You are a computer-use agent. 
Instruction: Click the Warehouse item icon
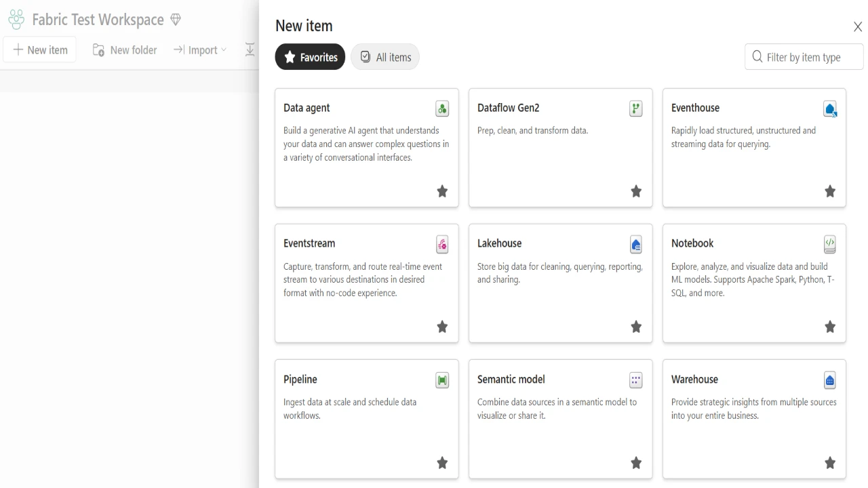(830, 380)
